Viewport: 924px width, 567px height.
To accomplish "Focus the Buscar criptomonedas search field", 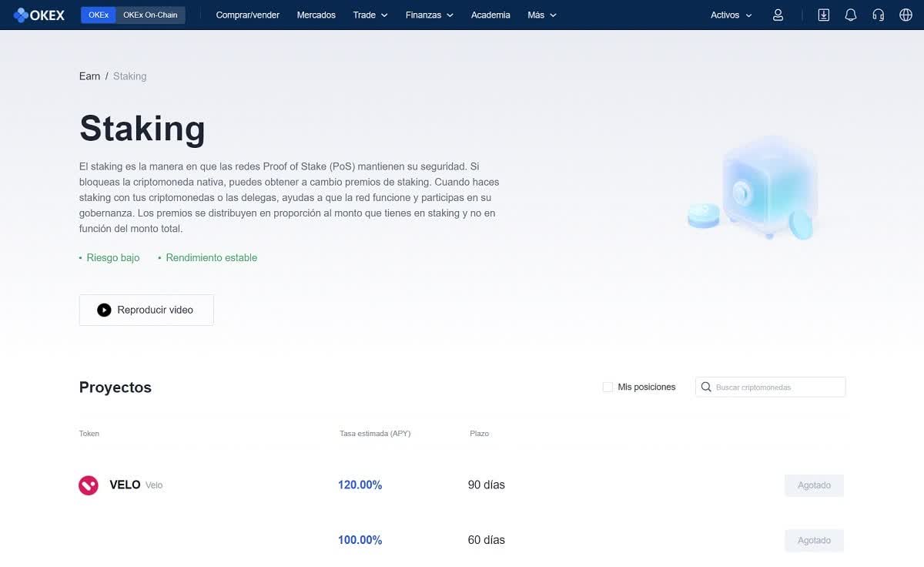I will (x=771, y=387).
